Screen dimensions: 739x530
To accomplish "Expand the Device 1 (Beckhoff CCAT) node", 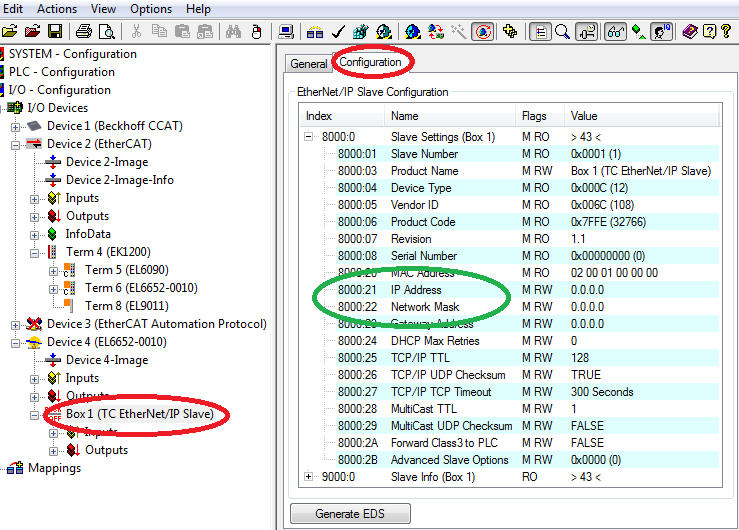I will click(x=16, y=127).
